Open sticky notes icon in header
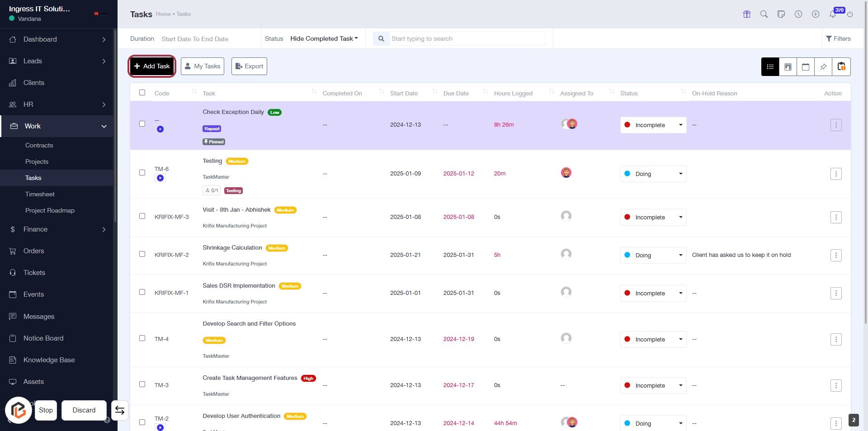Screen dimensions: 868x431 pyautogui.click(x=781, y=14)
